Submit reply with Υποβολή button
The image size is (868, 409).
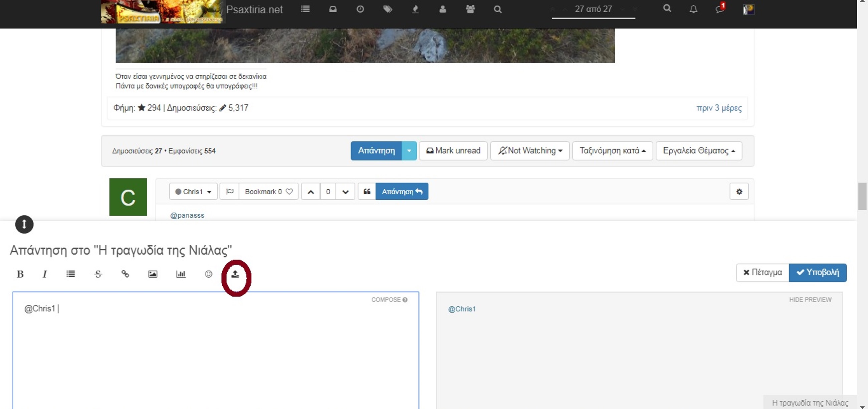coord(817,272)
